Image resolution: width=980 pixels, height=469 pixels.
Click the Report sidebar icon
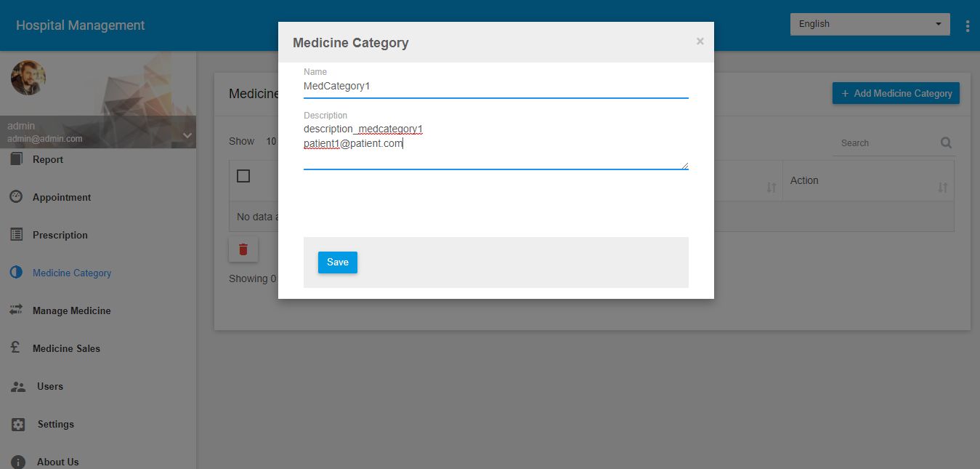point(17,159)
